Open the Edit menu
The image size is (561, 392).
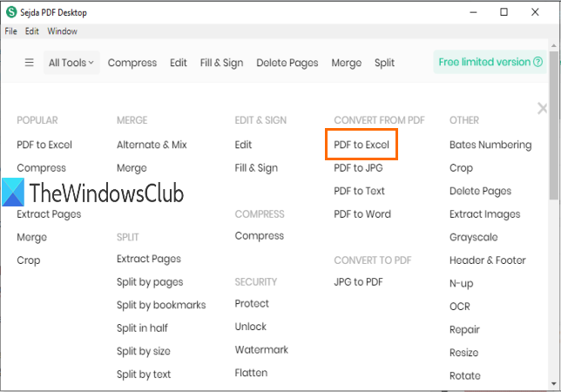point(32,31)
